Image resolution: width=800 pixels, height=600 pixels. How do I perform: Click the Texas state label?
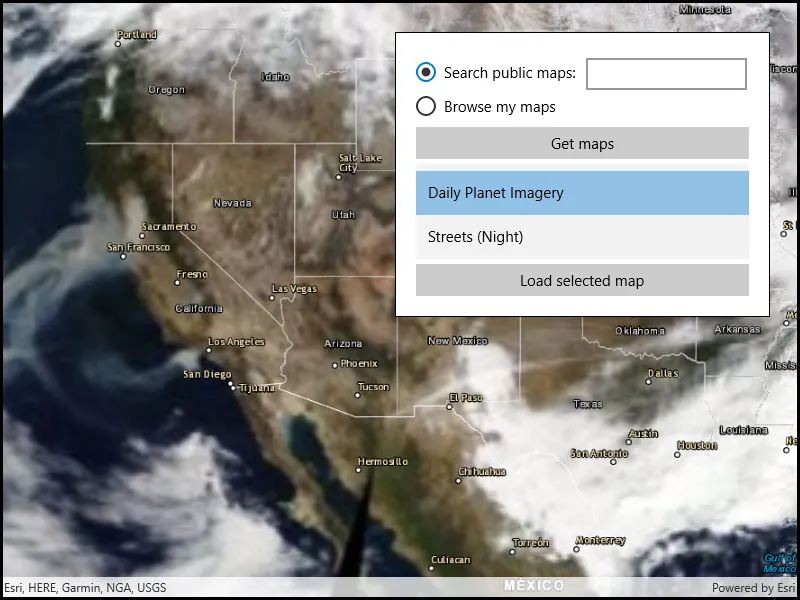[x=588, y=404]
